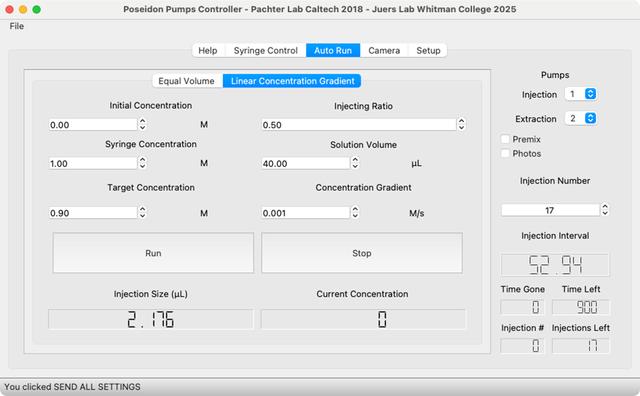
Task: Click the Time Left display showing 900
Action: pyautogui.click(x=581, y=307)
